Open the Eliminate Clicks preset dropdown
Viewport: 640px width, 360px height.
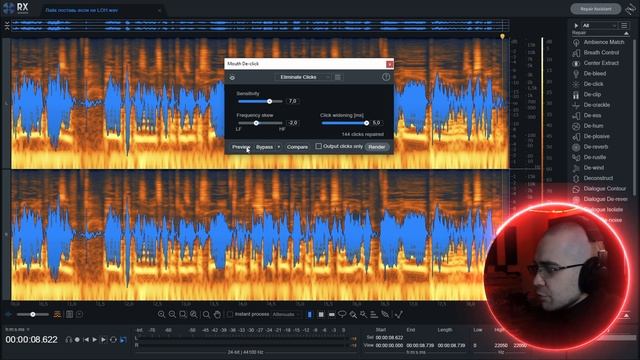pos(303,77)
